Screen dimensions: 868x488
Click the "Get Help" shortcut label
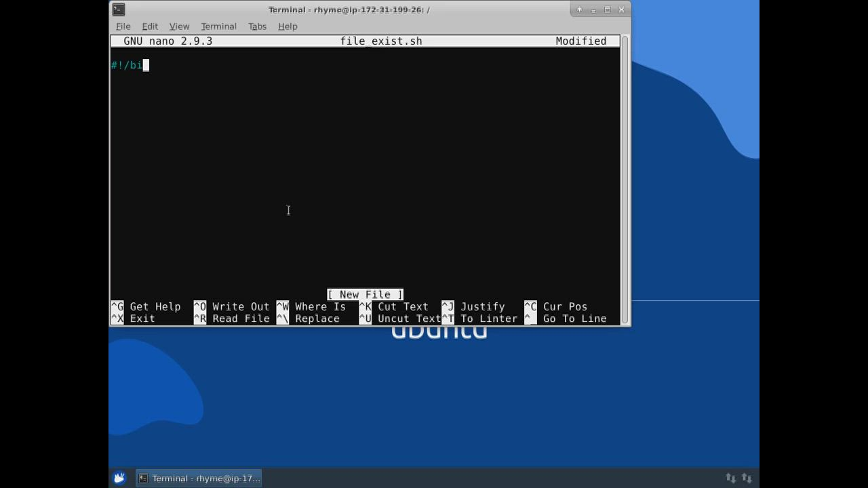click(x=155, y=306)
